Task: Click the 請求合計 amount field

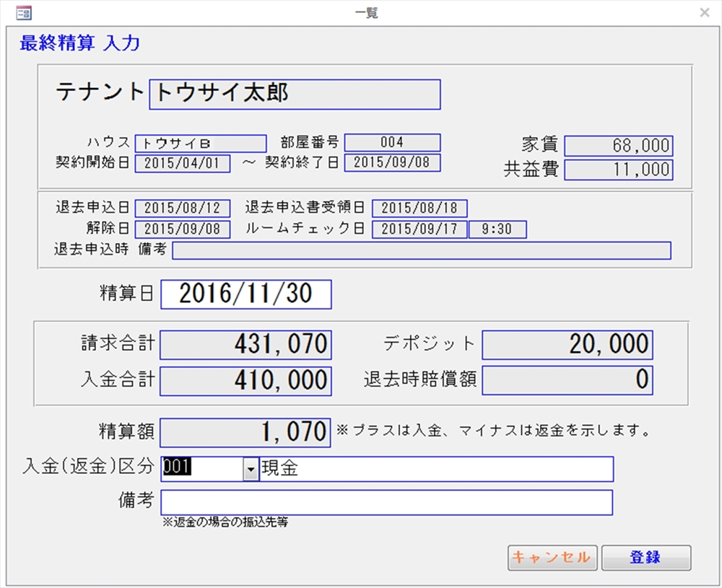Action: [x=245, y=345]
